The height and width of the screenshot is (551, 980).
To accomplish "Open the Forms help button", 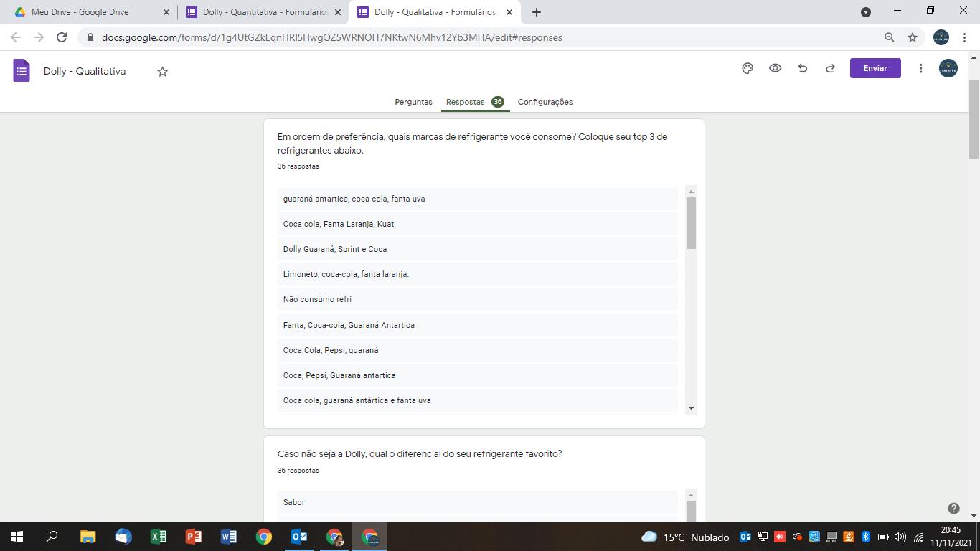I will click(x=953, y=508).
